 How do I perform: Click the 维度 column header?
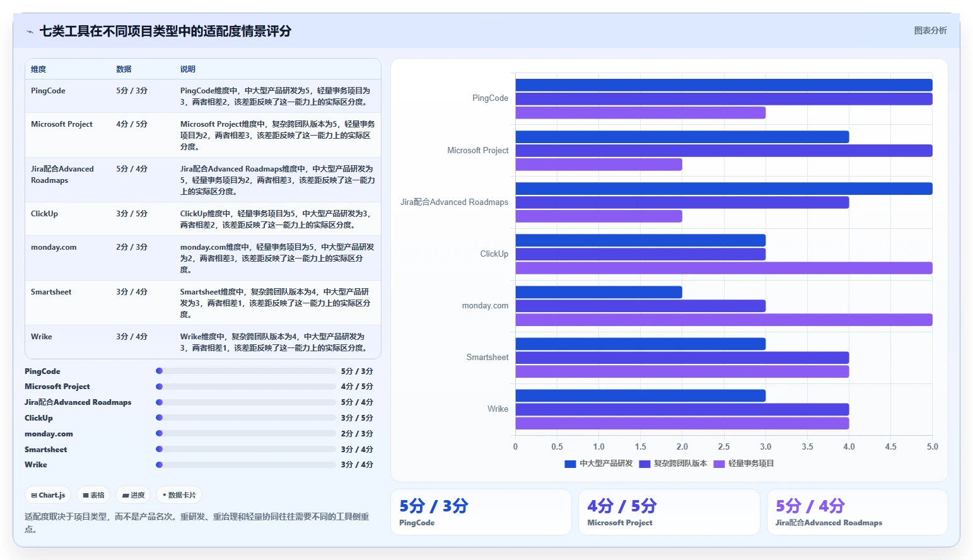click(38, 69)
